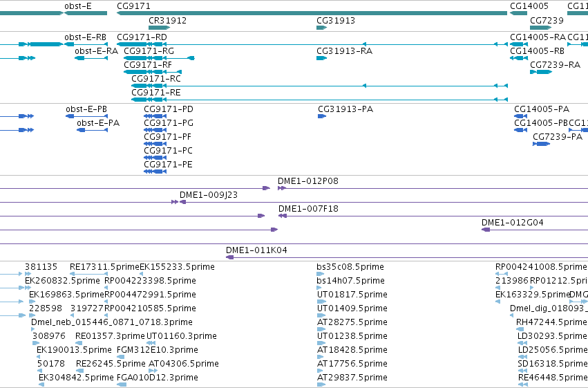Open transcript CG9171-RD
Viewport: 588px width, 388px height.
pyautogui.click(x=312, y=44)
